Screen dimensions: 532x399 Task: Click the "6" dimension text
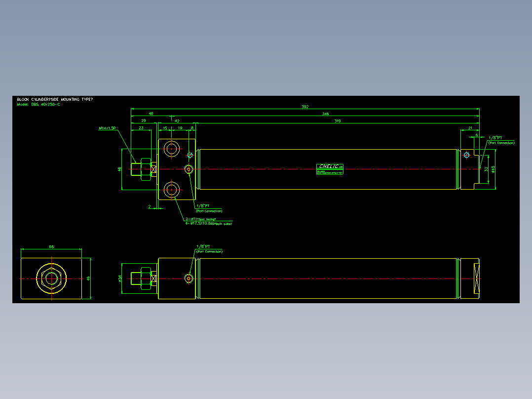click(476, 135)
